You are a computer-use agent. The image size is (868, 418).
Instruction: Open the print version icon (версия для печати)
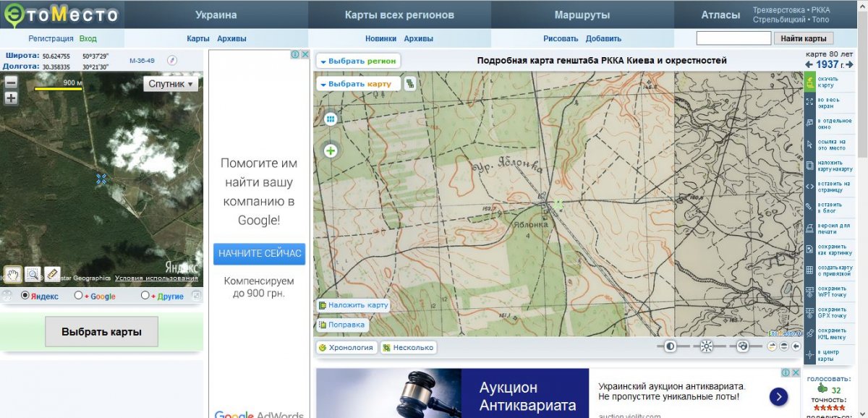click(810, 229)
